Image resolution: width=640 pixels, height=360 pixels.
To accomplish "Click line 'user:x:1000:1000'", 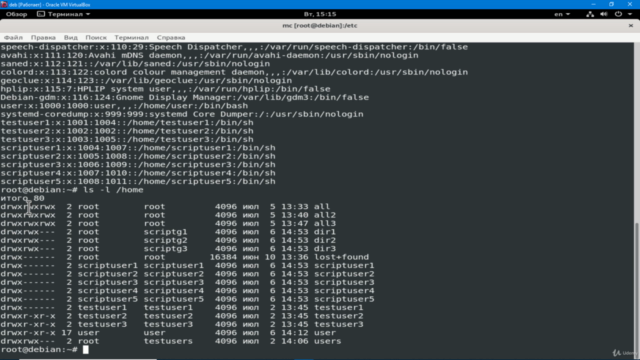I will [124, 106].
